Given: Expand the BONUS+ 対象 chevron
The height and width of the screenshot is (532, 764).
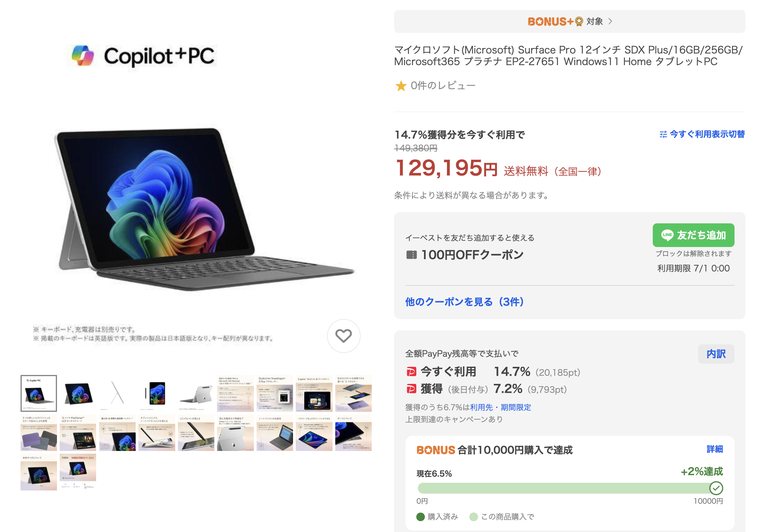Looking at the screenshot, I should (x=611, y=21).
